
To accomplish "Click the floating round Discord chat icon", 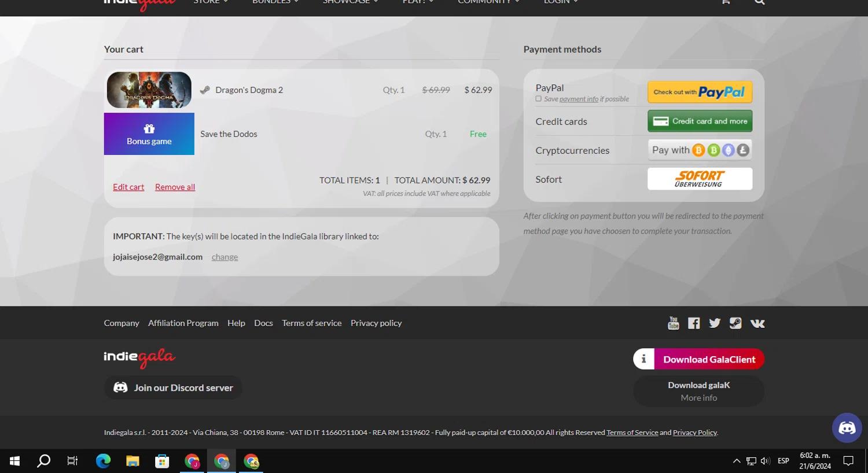I will pos(847,428).
